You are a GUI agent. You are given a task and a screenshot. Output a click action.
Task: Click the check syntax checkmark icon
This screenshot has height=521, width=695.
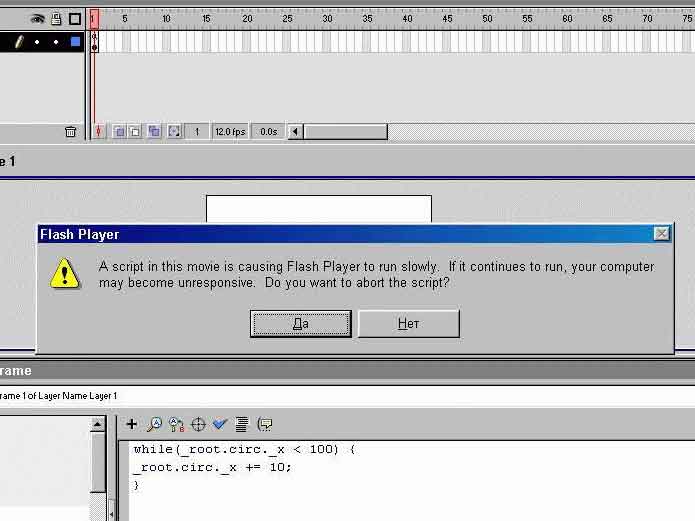pyautogui.click(x=220, y=424)
